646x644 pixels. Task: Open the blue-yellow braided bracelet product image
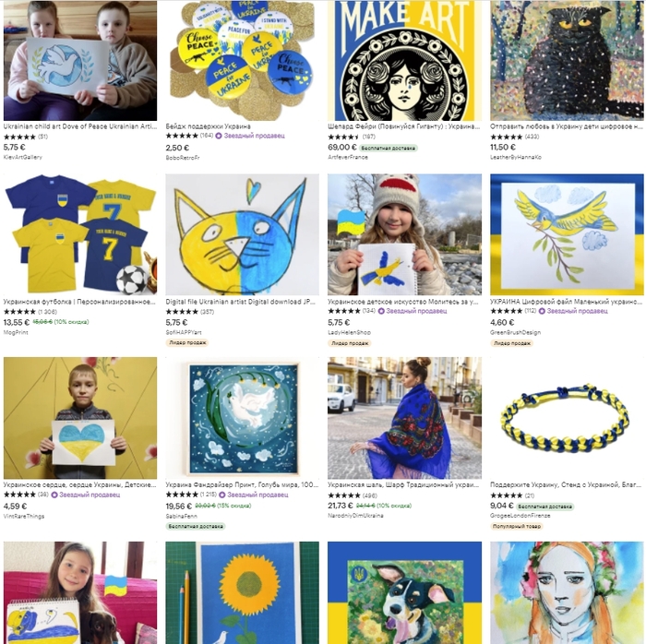click(567, 418)
